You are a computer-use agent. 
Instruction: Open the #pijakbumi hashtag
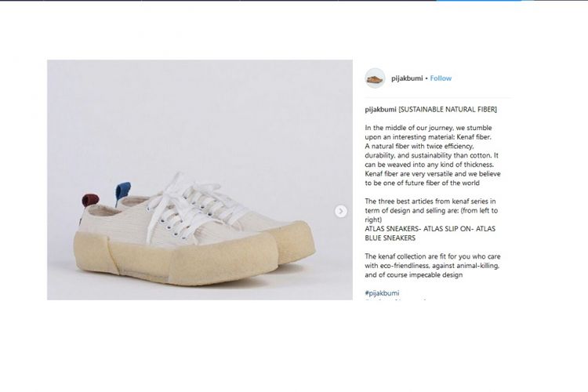pos(382,293)
